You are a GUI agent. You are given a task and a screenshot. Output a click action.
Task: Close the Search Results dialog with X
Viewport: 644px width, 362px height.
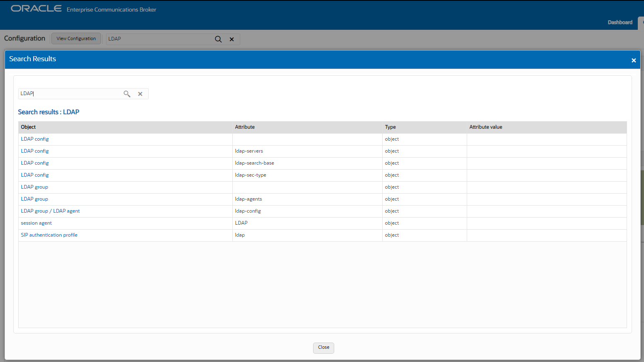[634, 60]
